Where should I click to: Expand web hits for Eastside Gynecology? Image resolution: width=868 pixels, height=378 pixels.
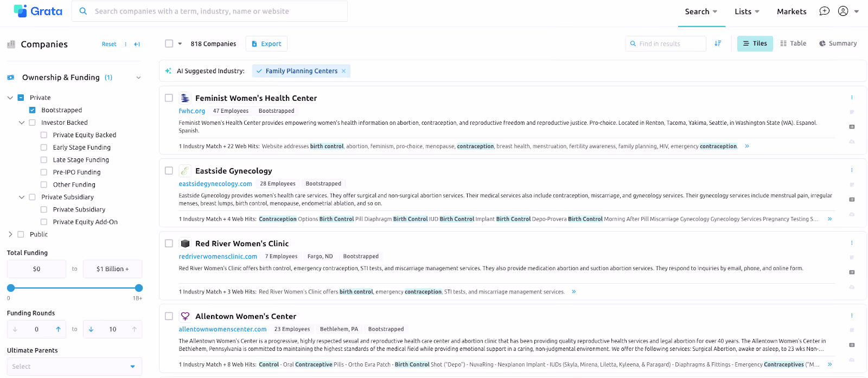[x=830, y=219]
